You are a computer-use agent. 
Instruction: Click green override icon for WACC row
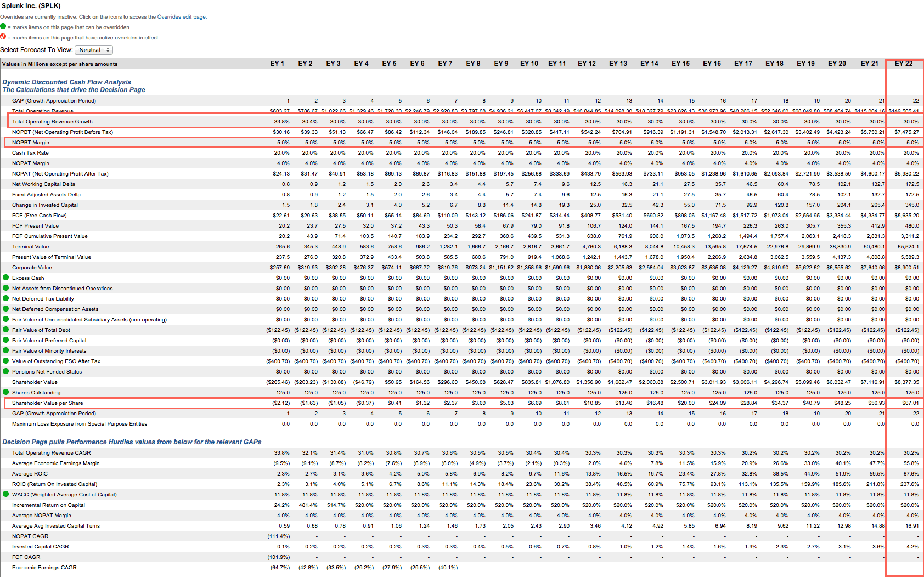coord(5,494)
